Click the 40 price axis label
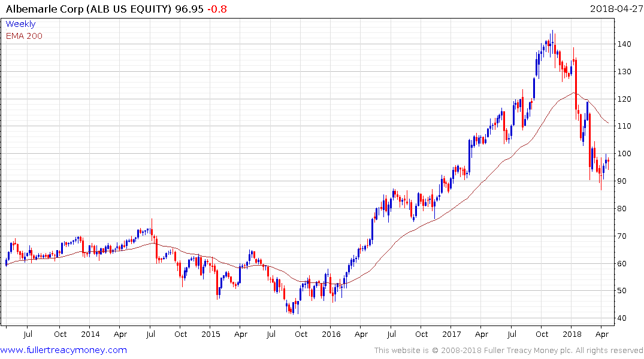 tap(622, 318)
